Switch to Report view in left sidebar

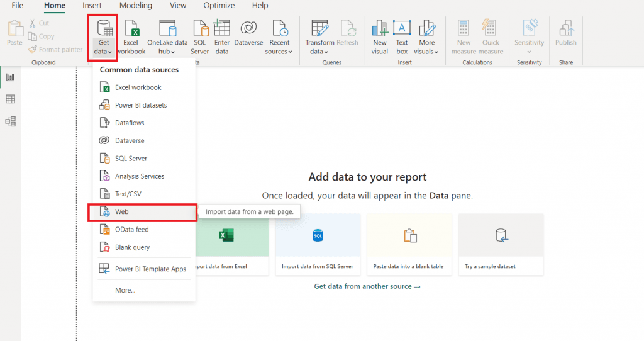(10, 77)
